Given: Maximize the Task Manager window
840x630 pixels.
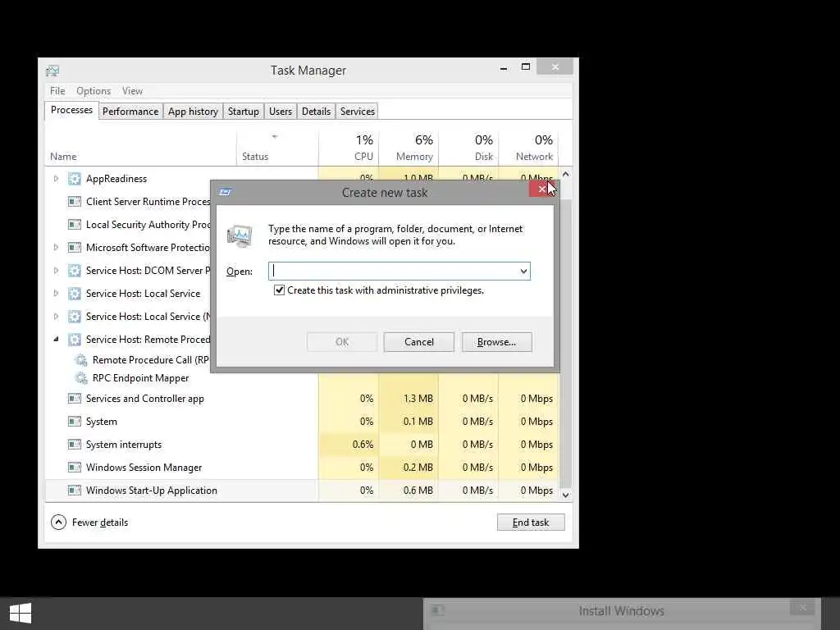Looking at the screenshot, I should point(526,67).
